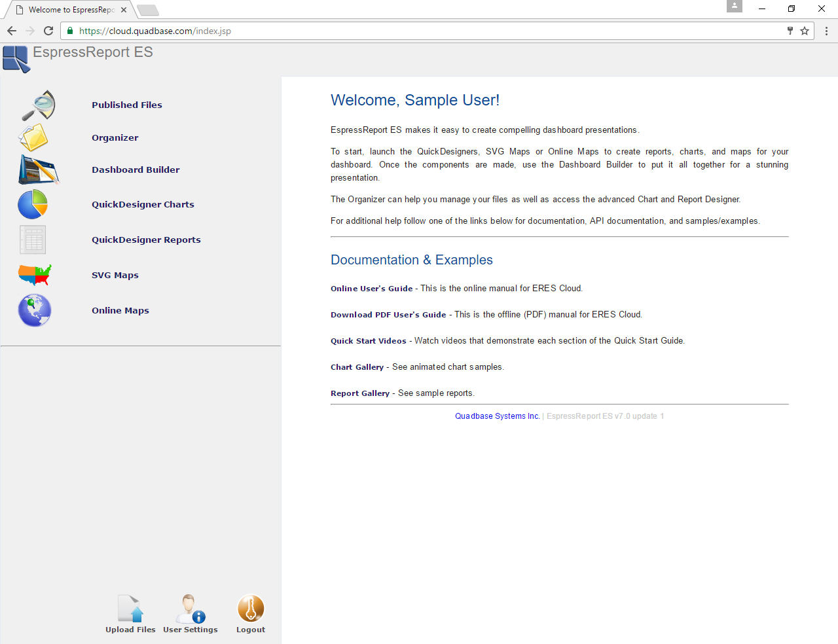838x644 pixels.
Task: Click the Online Maps globe icon
Action: [35, 310]
